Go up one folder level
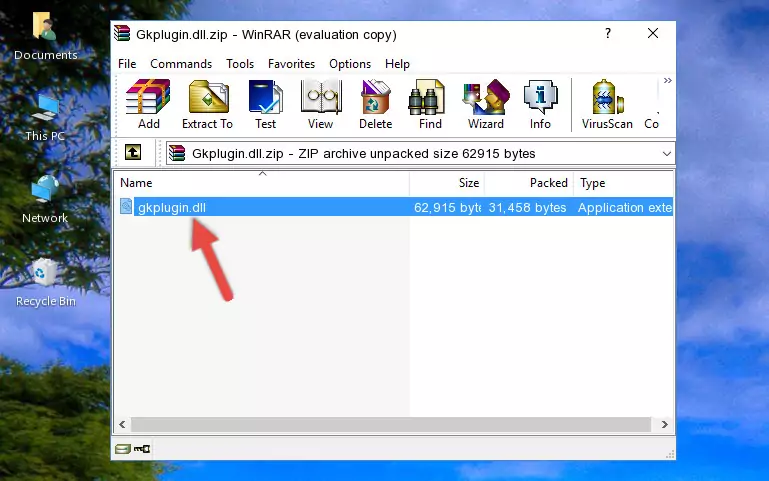Screen dimensions: 769x481 pos(133,152)
